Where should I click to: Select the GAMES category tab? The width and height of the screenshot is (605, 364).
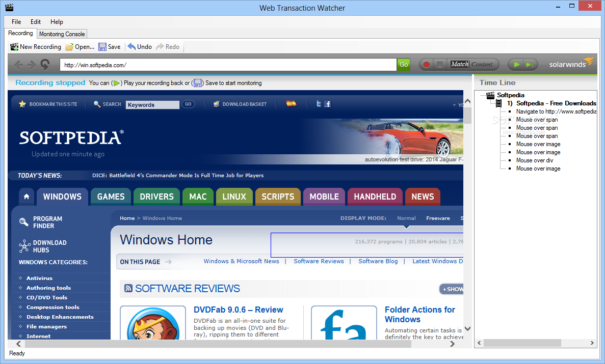point(111,197)
